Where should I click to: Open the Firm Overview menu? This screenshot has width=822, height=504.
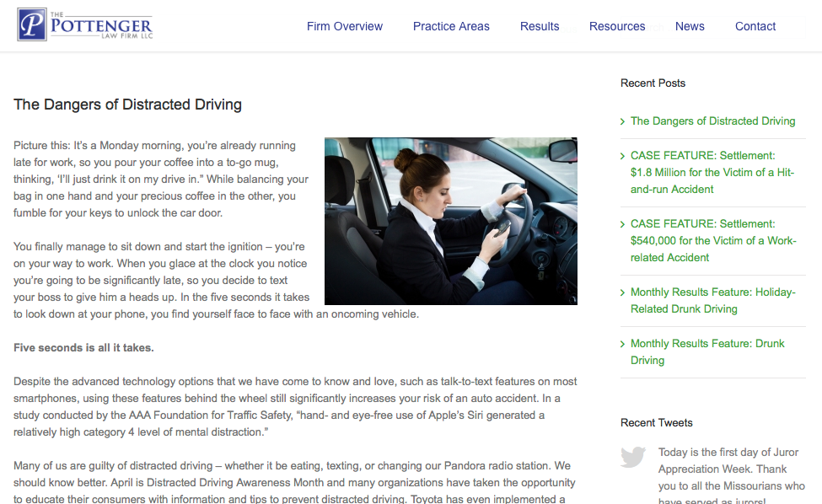[345, 26]
